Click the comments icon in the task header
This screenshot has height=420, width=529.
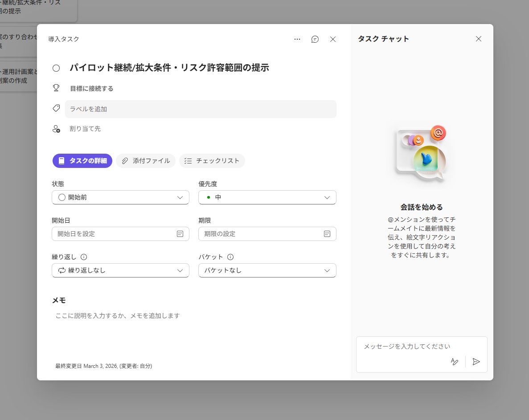tap(315, 39)
